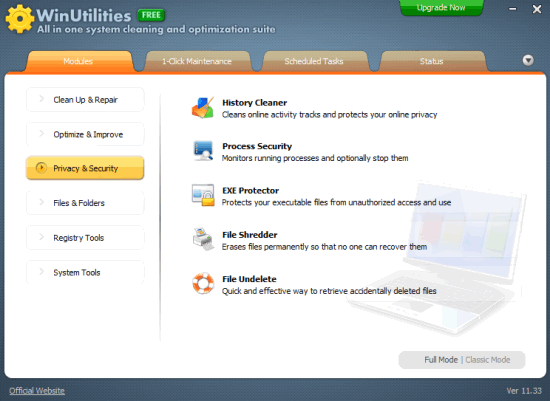Click 'Protects your executable files' description
Image resolution: width=550 pixels, height=401 pixels.
coord(336,202)
